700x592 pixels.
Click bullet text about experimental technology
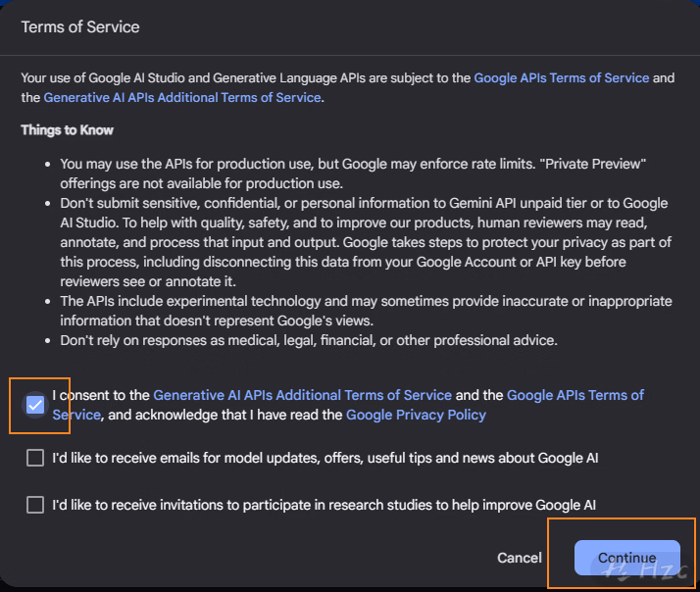tap(366, 311)
